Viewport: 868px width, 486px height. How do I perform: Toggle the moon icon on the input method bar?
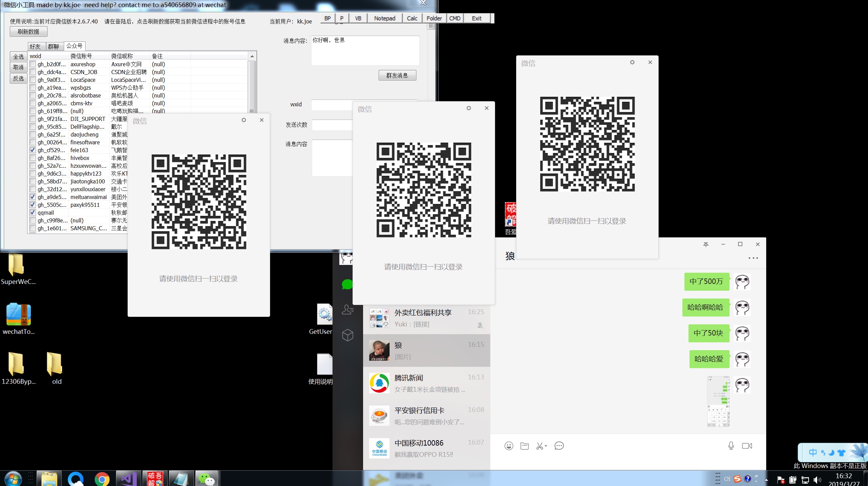tap(831, 453)
